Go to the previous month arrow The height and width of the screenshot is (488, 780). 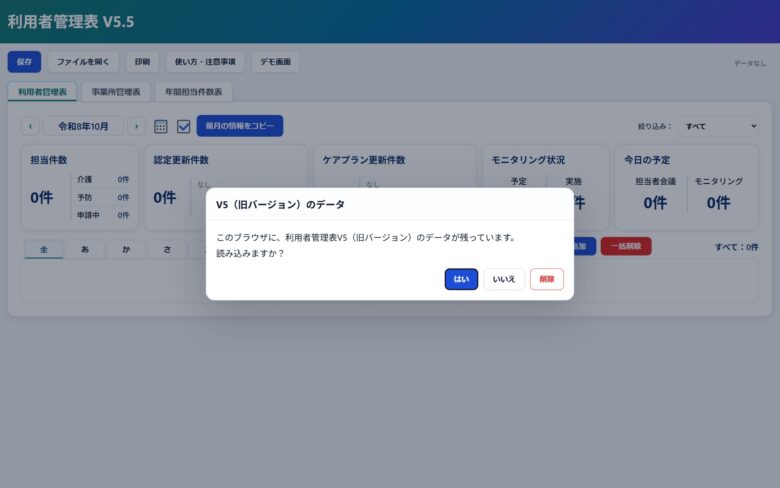pyautogui.click(x=30, y=126)
